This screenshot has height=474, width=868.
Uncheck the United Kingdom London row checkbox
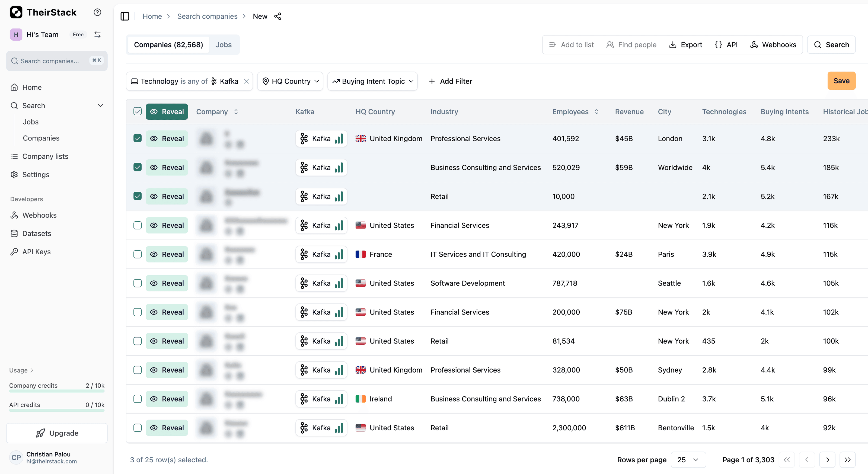click(x=138, y=139)
